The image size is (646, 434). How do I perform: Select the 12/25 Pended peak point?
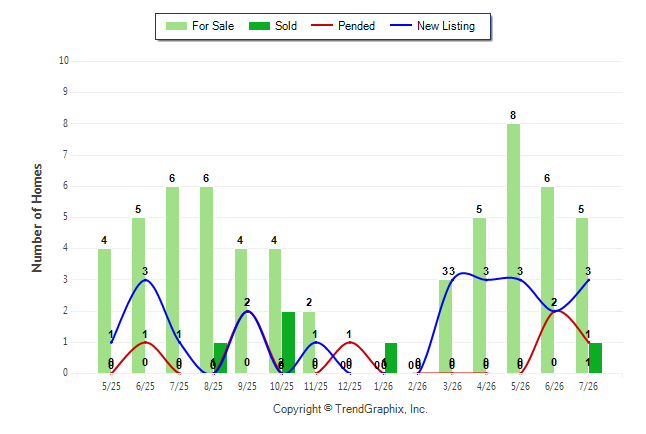(349, 342)
